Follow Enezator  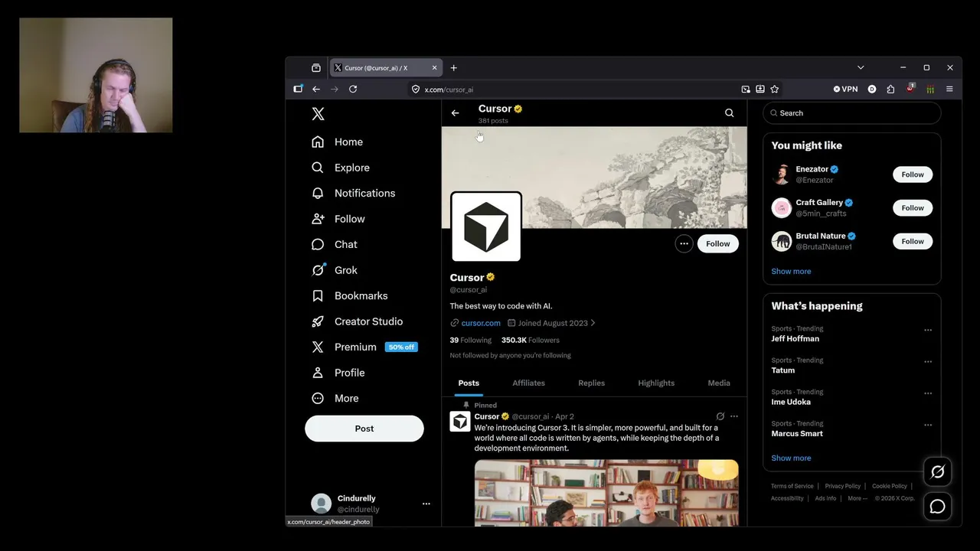click(913, 174)
